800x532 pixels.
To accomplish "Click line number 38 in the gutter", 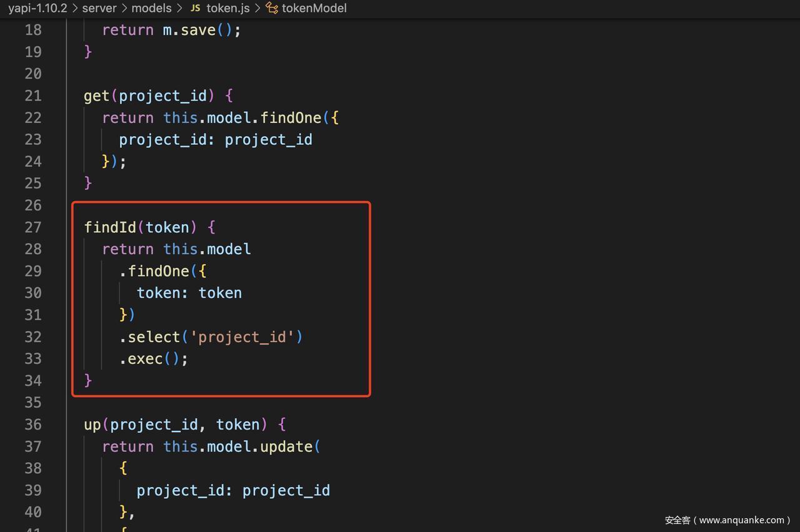I will 33,468.
